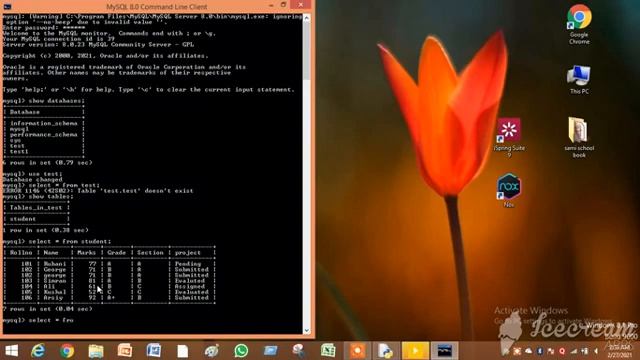Click the MySQL console scroll up arrow
640x360 pixels.
click(307, 18)
